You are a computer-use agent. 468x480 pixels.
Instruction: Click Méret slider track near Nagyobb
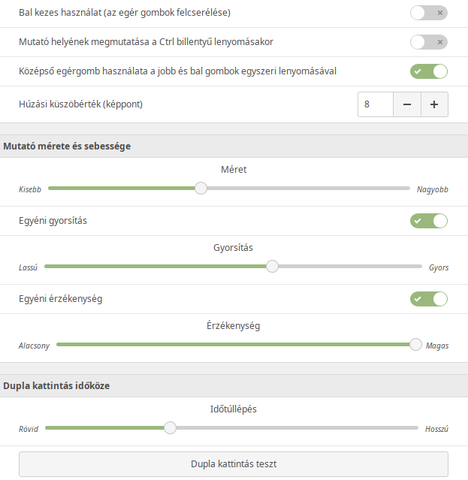(400, 188)
